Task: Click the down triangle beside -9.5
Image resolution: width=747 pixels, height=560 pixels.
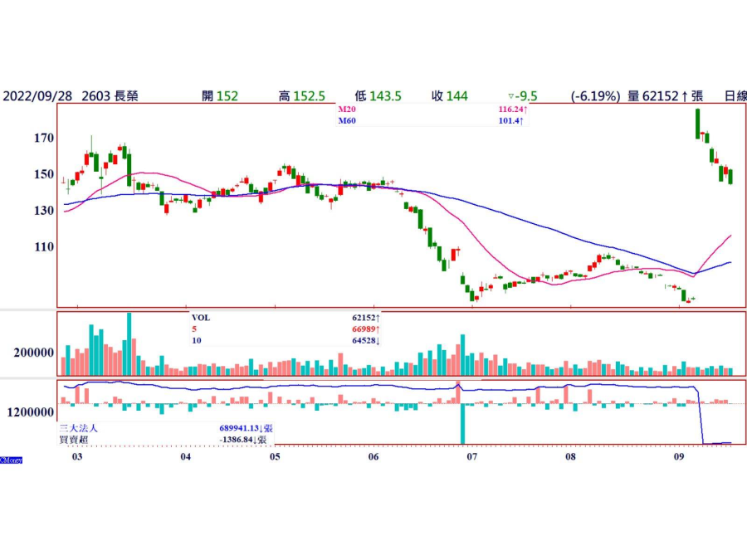Action: pyautogui.click(x=511, y=96)
